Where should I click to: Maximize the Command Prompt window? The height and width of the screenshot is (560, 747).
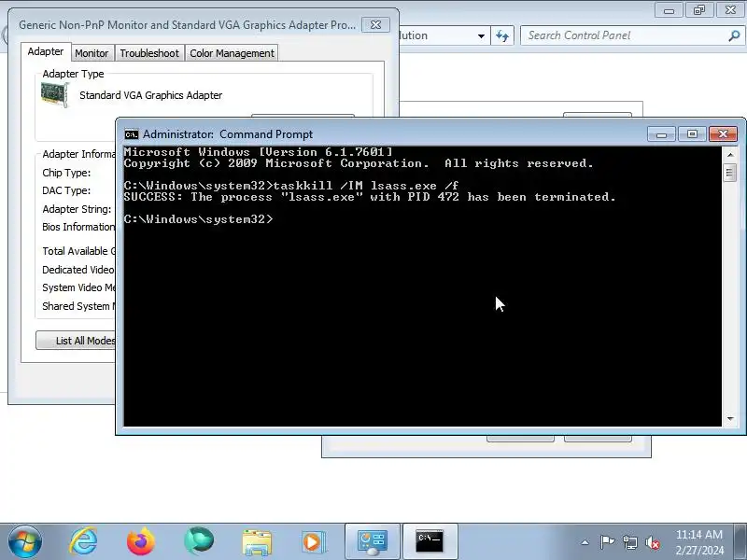point(692,134)
